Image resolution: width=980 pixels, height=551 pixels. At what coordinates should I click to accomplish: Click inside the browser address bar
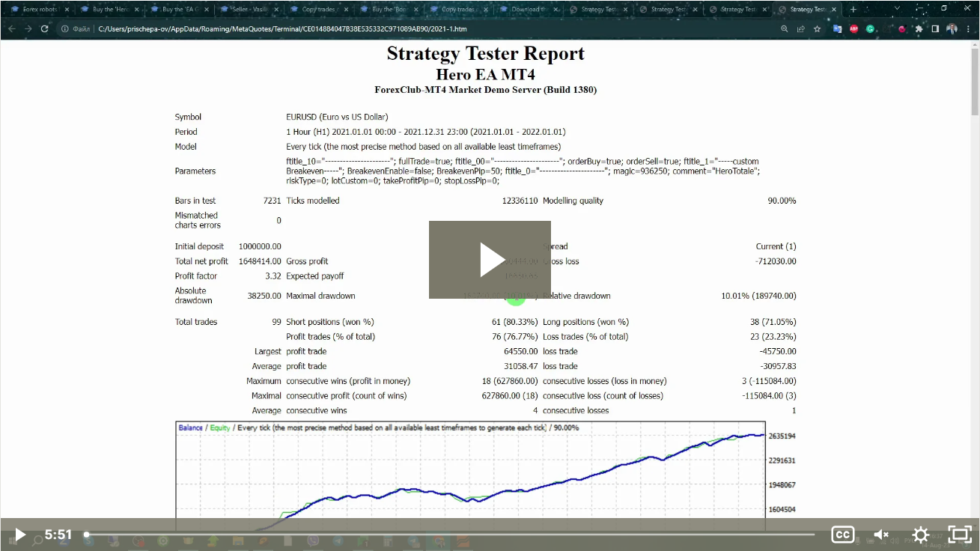[x=299, y=29]
